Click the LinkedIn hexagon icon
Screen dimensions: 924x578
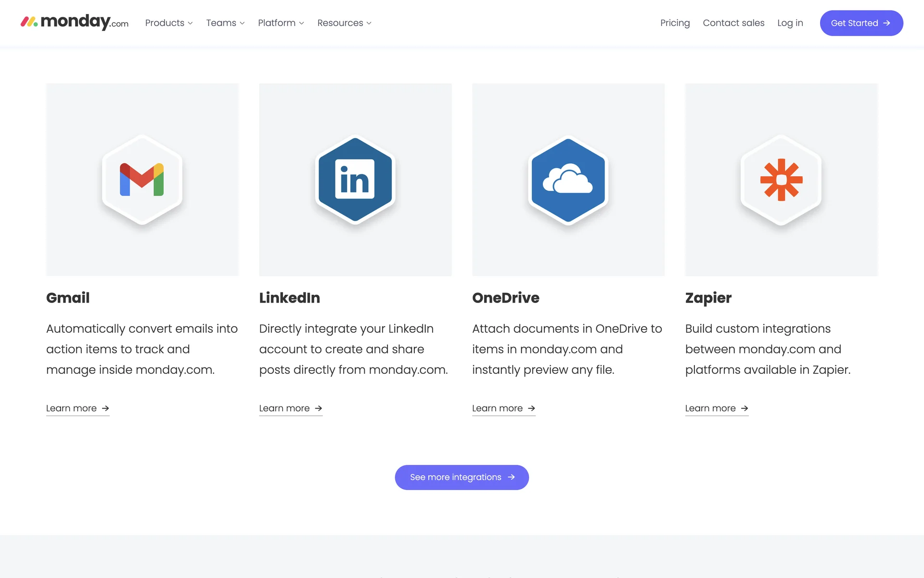click(x=355, y=180)
